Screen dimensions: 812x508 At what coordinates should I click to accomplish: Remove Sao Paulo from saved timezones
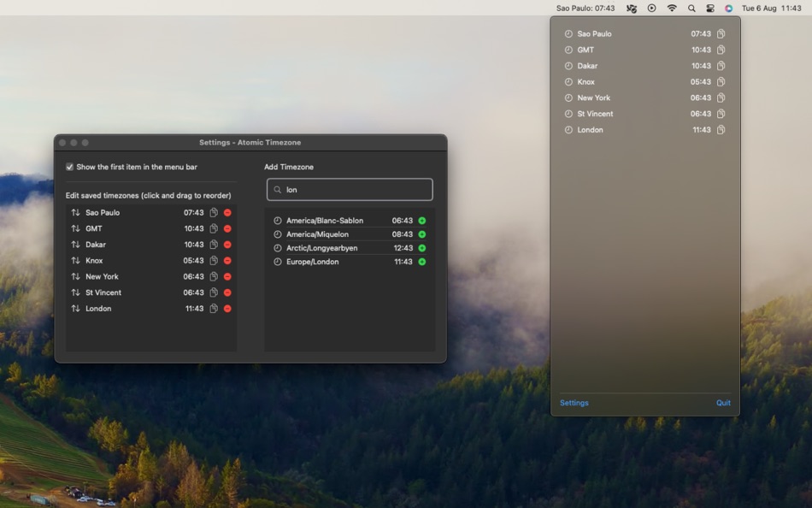227,213
